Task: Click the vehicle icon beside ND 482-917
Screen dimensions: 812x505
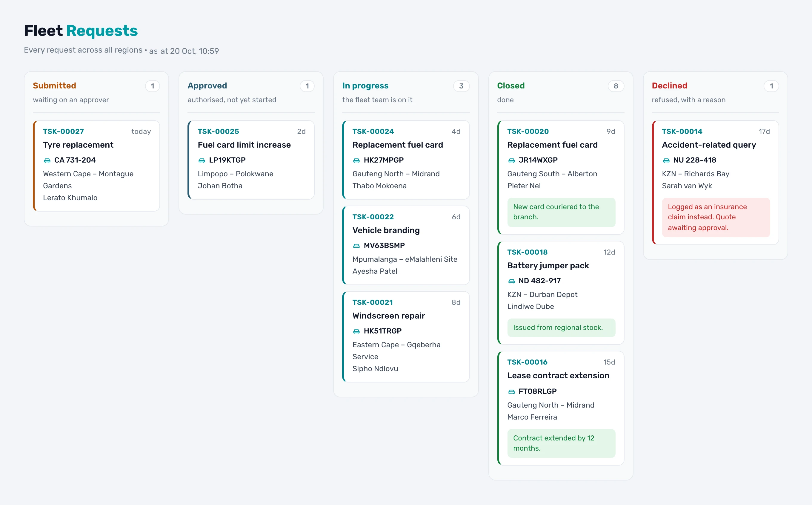Action: tap(511, 281)
